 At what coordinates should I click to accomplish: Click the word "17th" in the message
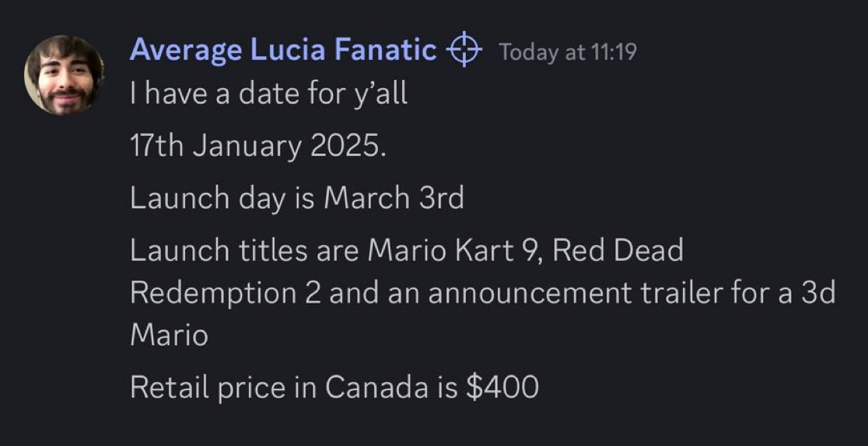(x=155, y=147)
